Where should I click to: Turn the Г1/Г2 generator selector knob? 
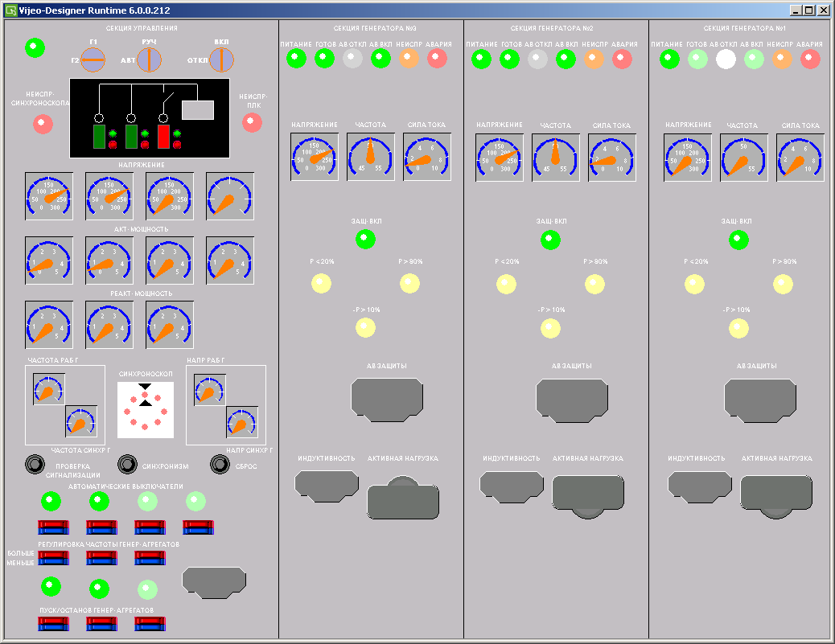tap(93, 59)
